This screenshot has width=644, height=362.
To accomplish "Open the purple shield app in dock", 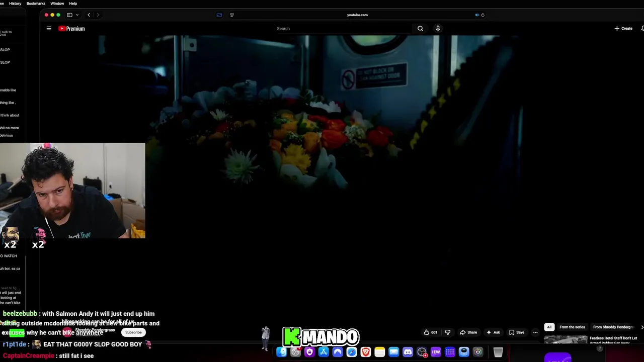I will pos(309,352).
